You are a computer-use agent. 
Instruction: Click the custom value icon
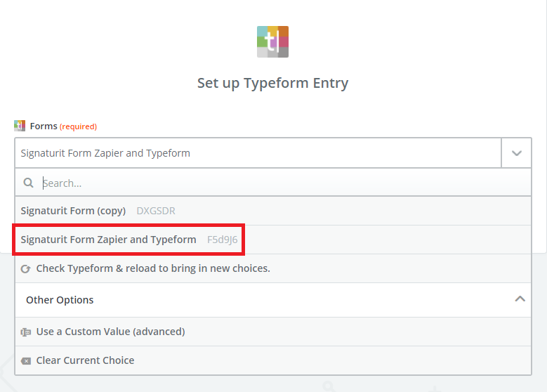coord(26,332)
